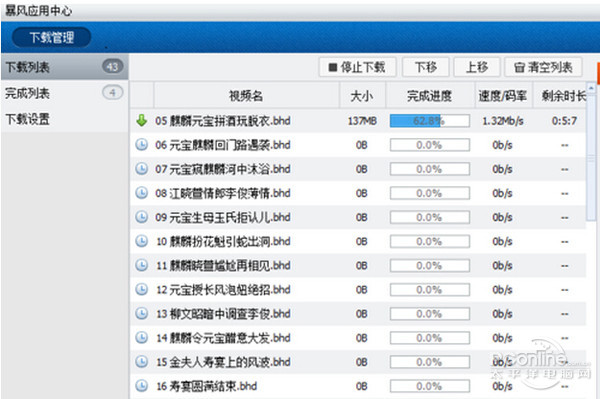Screen dimensions: 600x399
Task: Sort by the 大小 column header
Action: coord(362,96)
